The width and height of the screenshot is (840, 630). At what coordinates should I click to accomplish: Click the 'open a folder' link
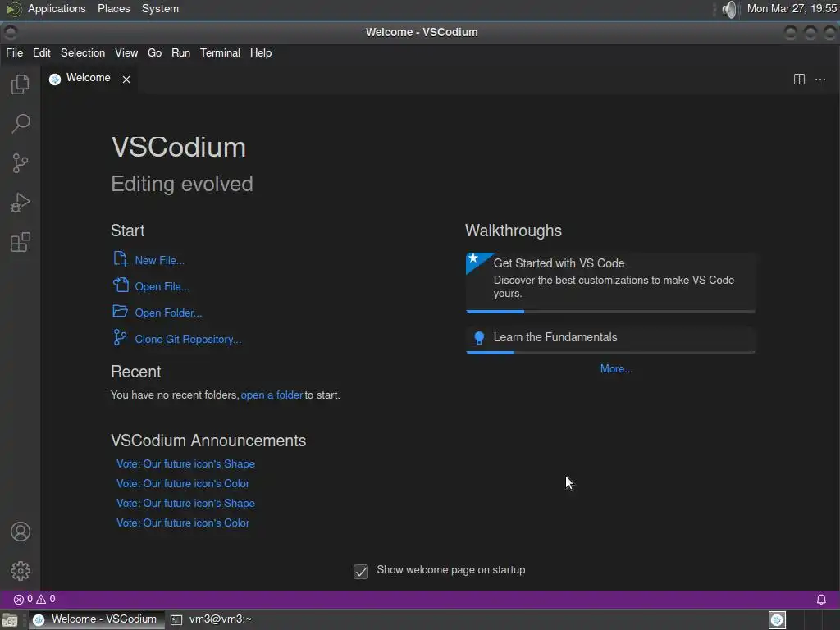(x=272, y=395)
